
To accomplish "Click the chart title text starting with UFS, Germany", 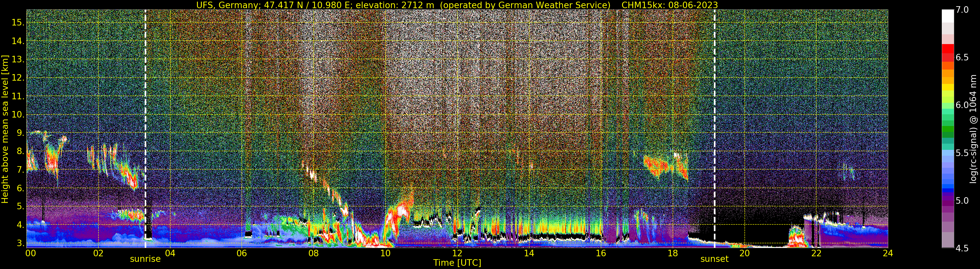I will pyautogui.click(x=404, y=5).
